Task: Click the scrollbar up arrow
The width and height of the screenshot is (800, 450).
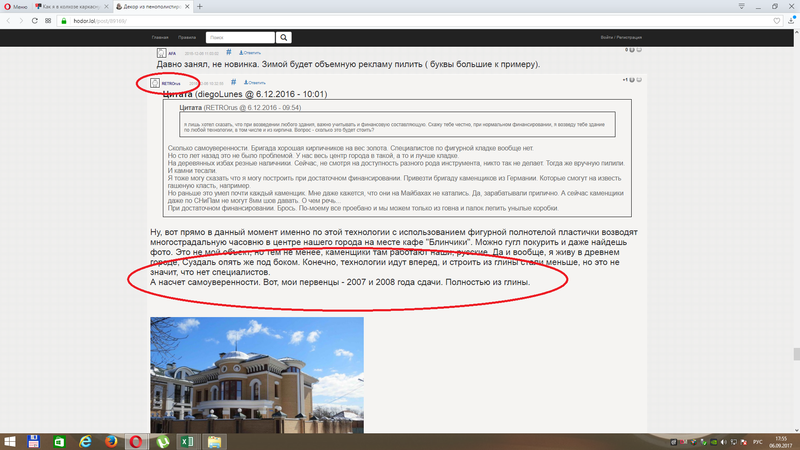Action: (796, 33)
